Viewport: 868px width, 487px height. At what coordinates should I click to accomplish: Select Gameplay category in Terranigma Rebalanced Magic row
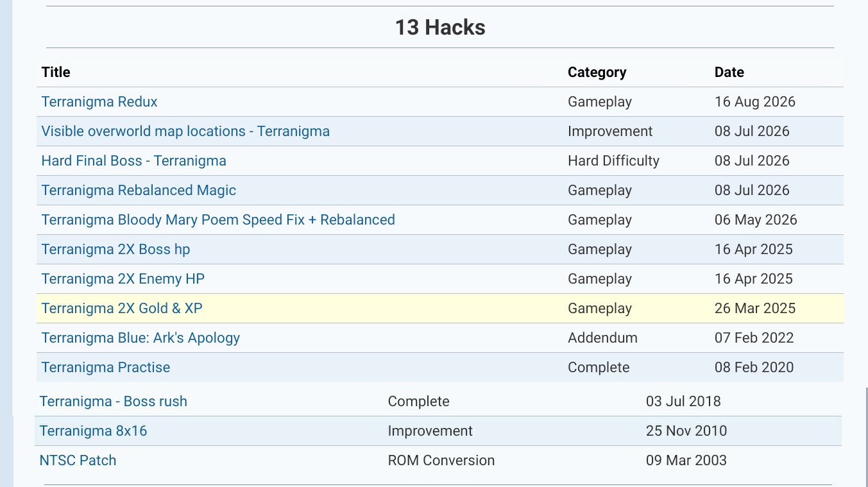pyautogui.click(x=600, y=190)
